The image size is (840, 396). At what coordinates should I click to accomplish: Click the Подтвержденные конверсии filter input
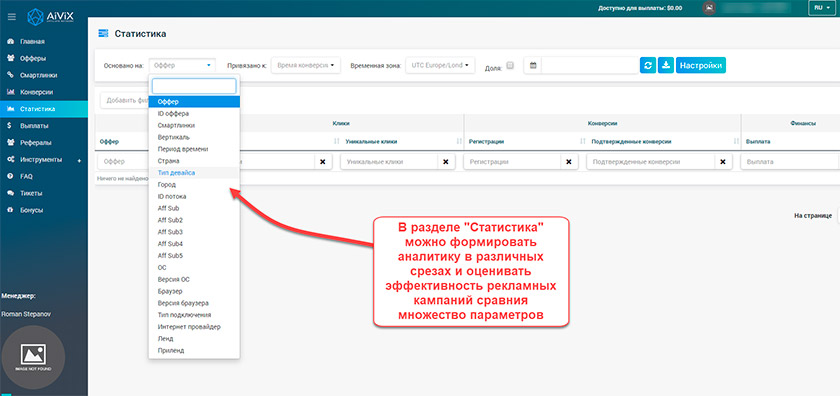pyautogui.click(x=651, y=162)
